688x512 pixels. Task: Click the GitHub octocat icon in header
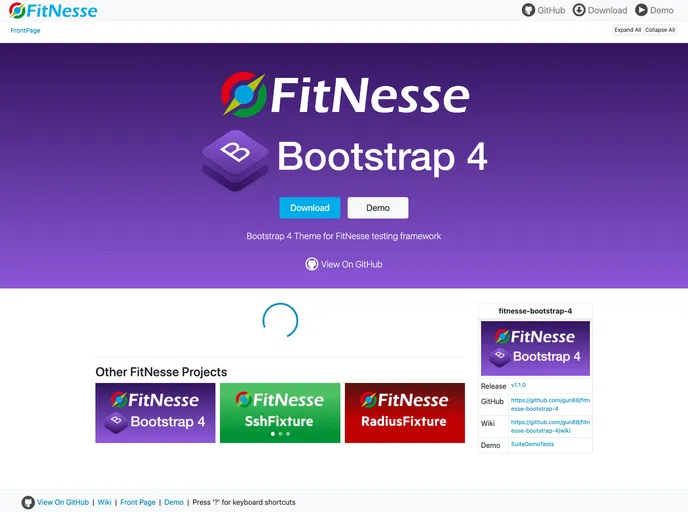528,10
